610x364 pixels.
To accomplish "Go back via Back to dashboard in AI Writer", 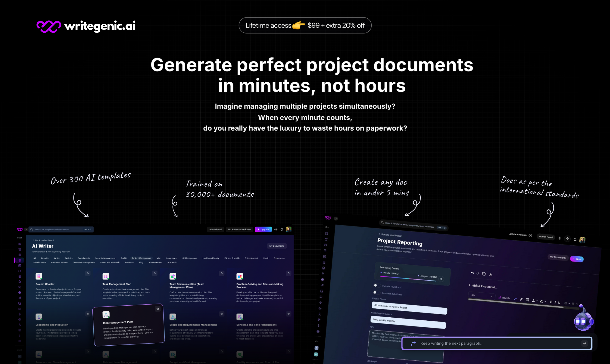I will (43, 240).
